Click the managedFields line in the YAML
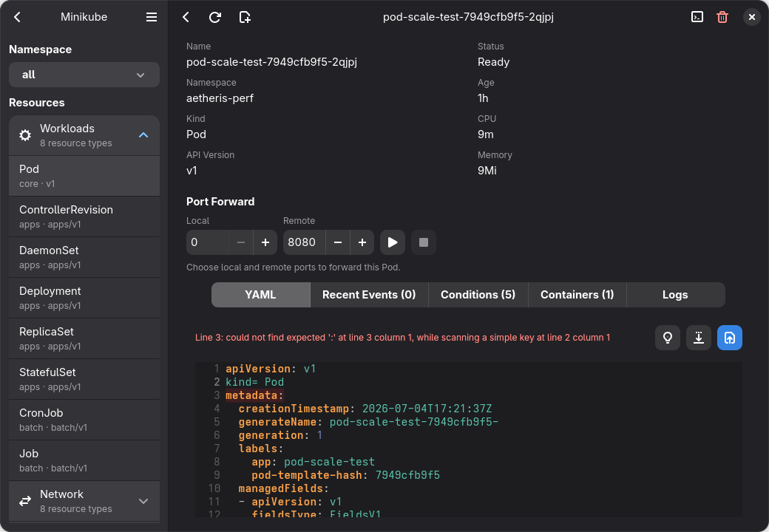769x532 pixels. (x=283, y=488)
